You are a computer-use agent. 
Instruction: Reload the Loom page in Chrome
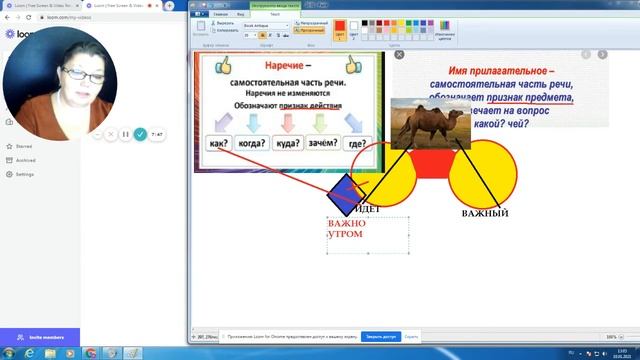[x=29, y=18]
